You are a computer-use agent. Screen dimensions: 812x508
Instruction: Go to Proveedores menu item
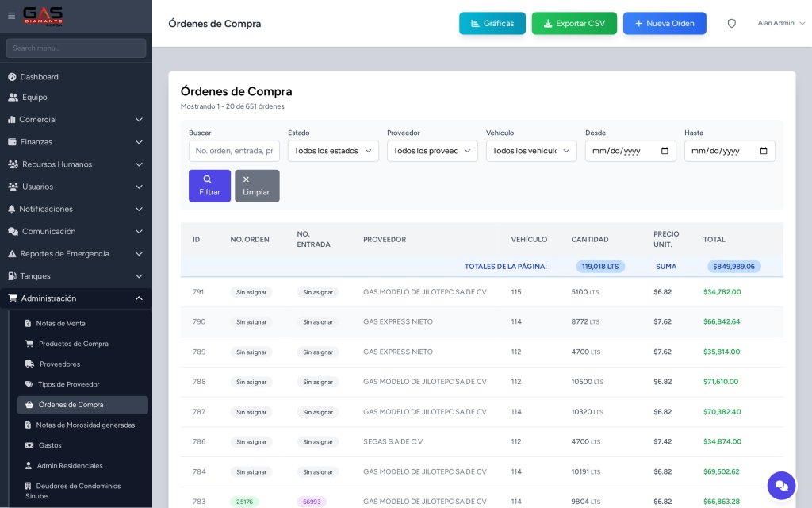[82, 364]
